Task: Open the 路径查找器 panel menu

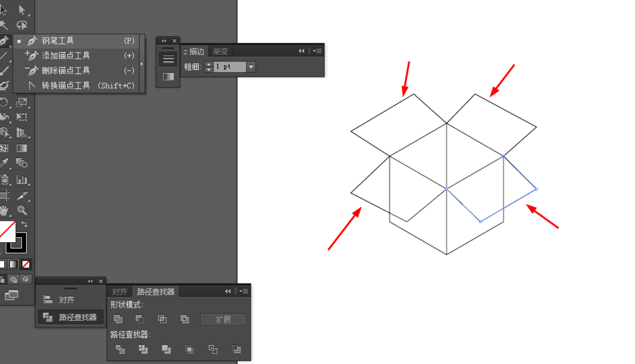Action: [244, 291]
